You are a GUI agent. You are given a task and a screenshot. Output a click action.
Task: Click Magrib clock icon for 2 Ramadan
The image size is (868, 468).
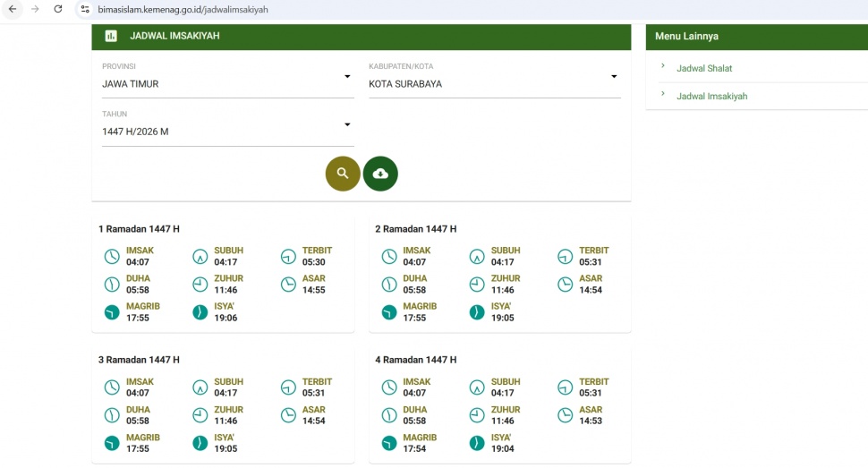[389, 312]
